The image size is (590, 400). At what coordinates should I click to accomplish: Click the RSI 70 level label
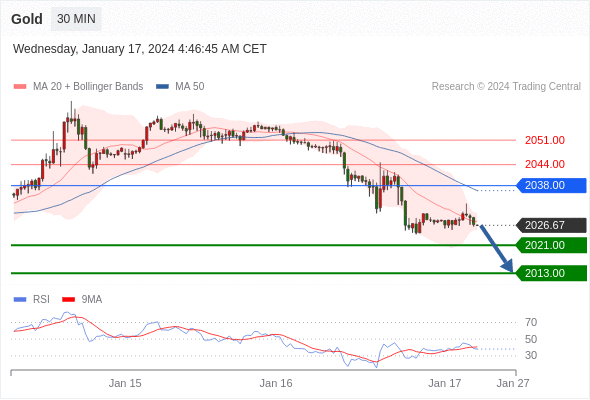pyautogui.click(x=531, y=322)
